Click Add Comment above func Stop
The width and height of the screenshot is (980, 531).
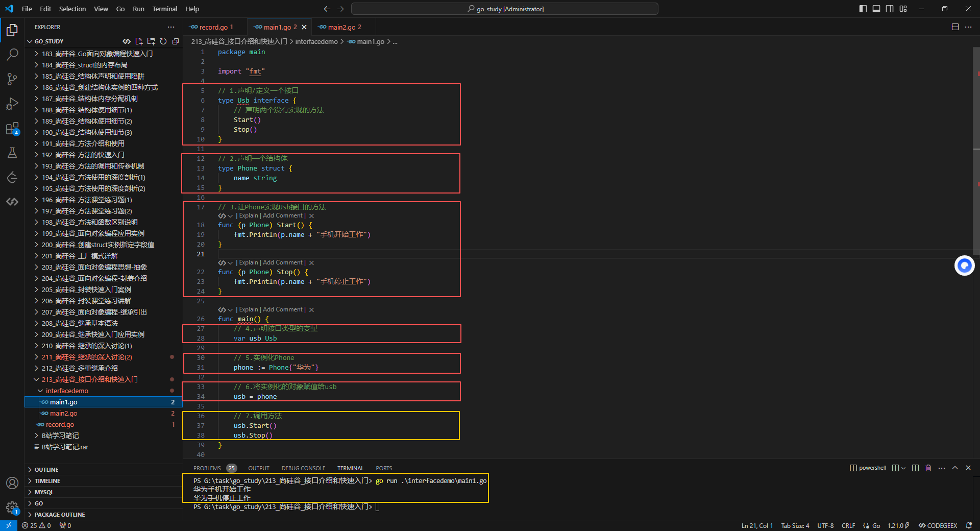pyautogui.click(x=283, y=262)
